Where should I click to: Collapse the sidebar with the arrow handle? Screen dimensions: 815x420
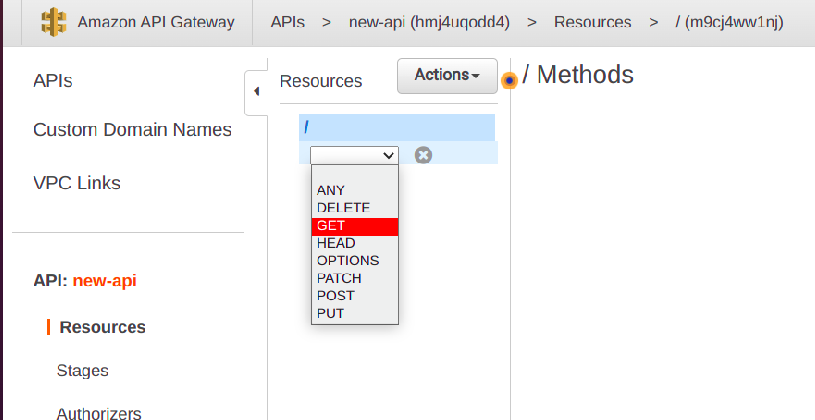tap(255, 91)
